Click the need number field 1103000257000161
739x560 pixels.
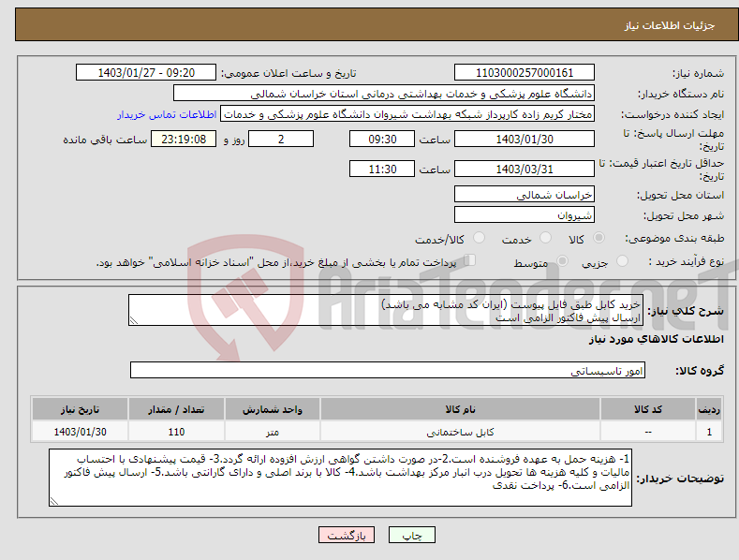(525, 73)
